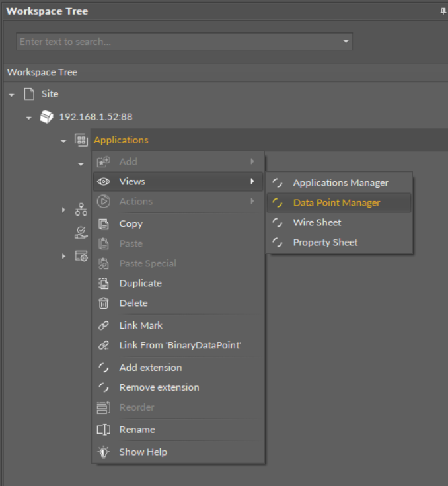The width and height of the screenshot is (448, 486).
Task: Collapse the Site tree node
Action: (x=11, y=95)
